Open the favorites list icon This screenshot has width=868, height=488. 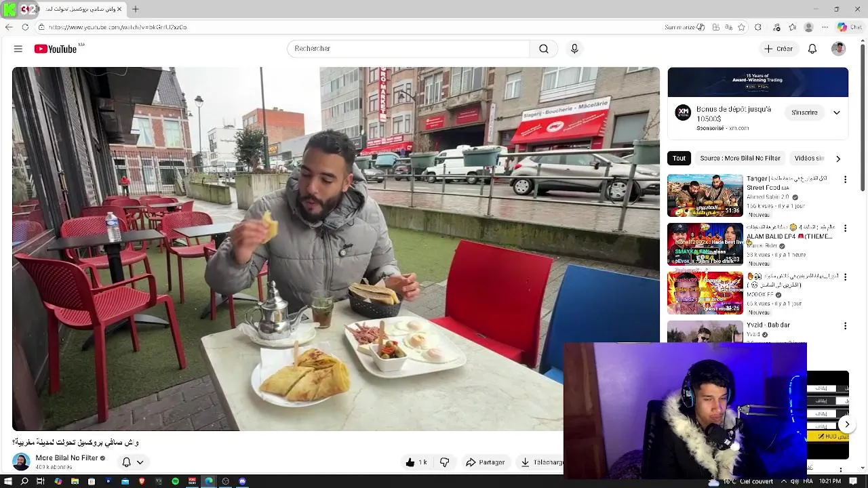coord(793,27)
